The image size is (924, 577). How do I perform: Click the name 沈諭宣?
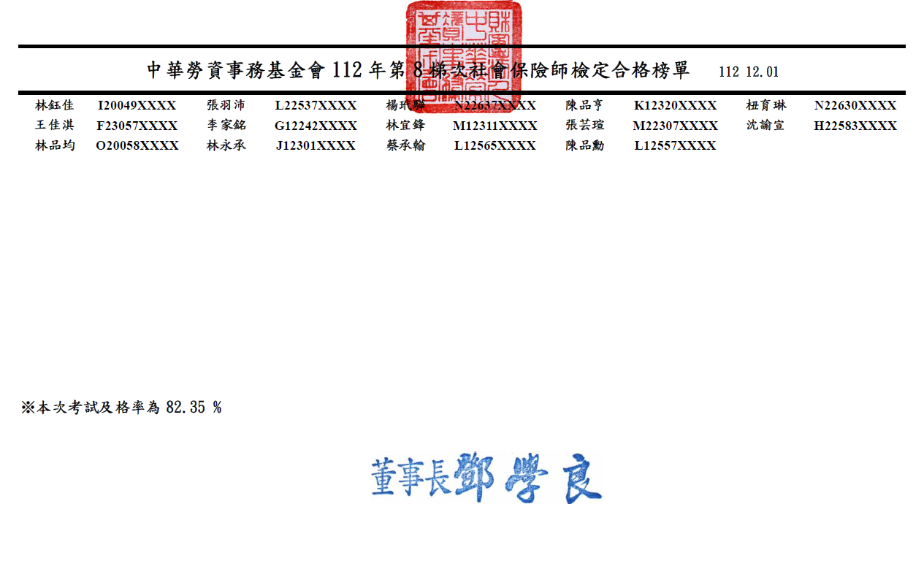(x=765, y=126)
